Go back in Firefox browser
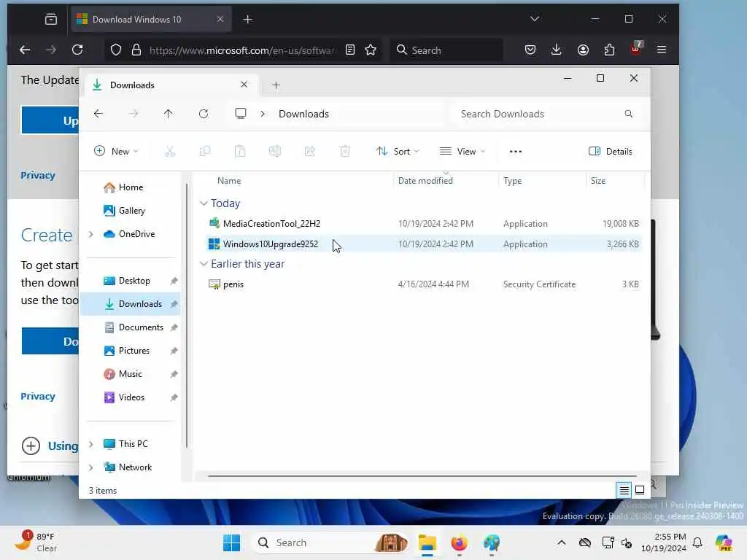Viewport: 747px width, 560px height. (x=25, y=50)
